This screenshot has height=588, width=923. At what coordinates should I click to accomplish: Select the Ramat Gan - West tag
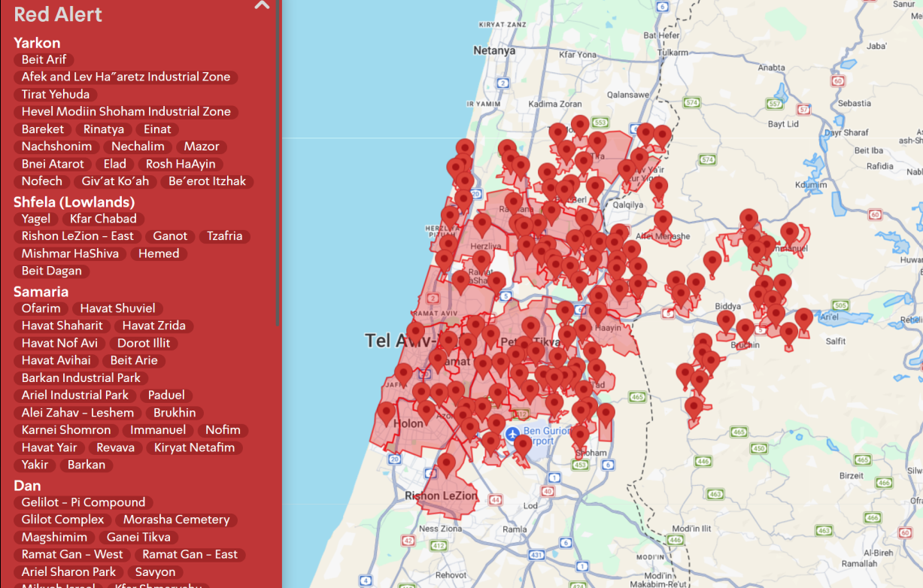click(72, 554)
